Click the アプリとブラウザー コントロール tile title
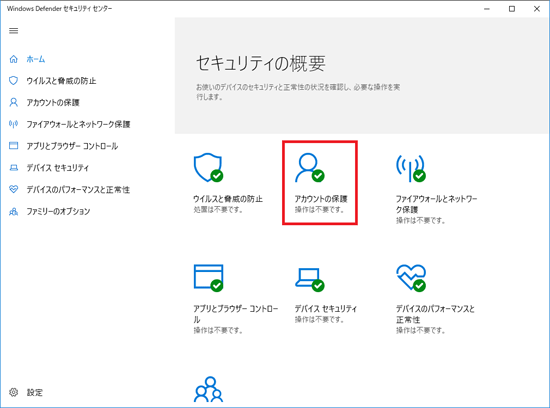 pyautogui.click(x=236, y=314)
